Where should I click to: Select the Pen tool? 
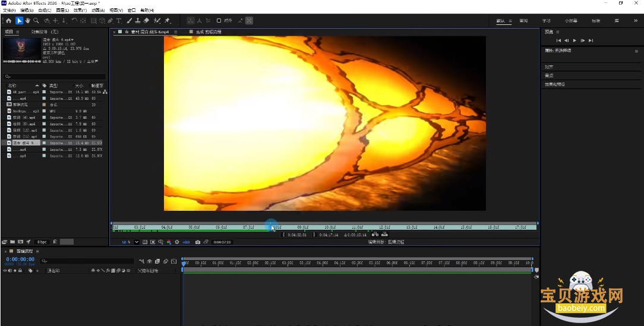(111, 21)
